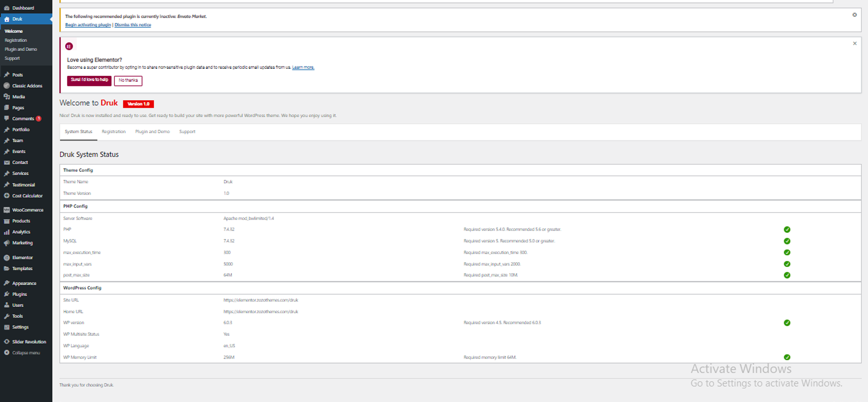Image resolution: width=868 pixels, height=402 pixels.
Task: Click the Begin activating plugin link
Action: coord(88,25)
